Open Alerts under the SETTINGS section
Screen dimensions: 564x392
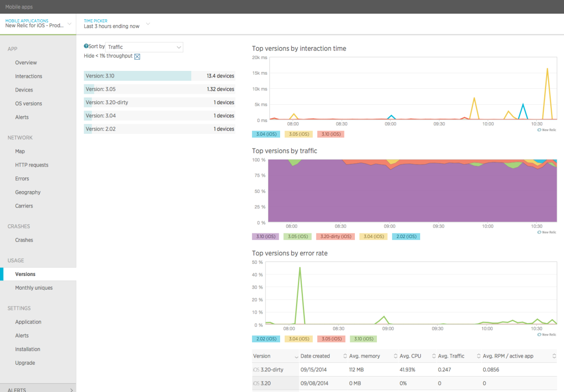[22, 336]
